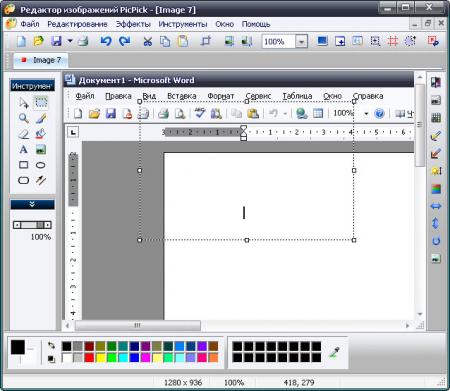Undo the last action in PicPick toolbar
Image resolution: width=450 pixels, height=391 pixels.
(106, 41)
